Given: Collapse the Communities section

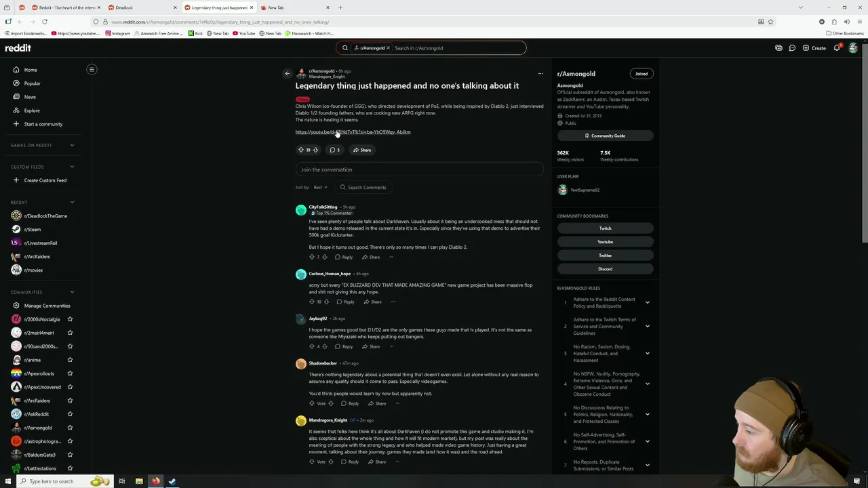Looking at the screenshot, I should [72, 292].
